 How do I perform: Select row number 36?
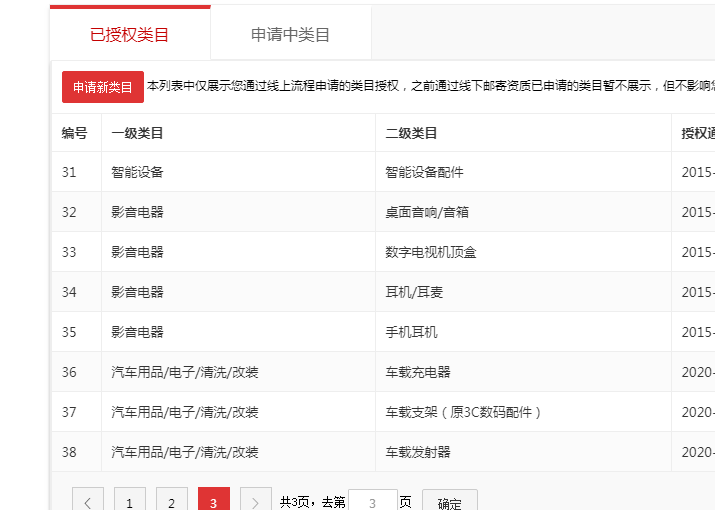(x=69, y=372)
